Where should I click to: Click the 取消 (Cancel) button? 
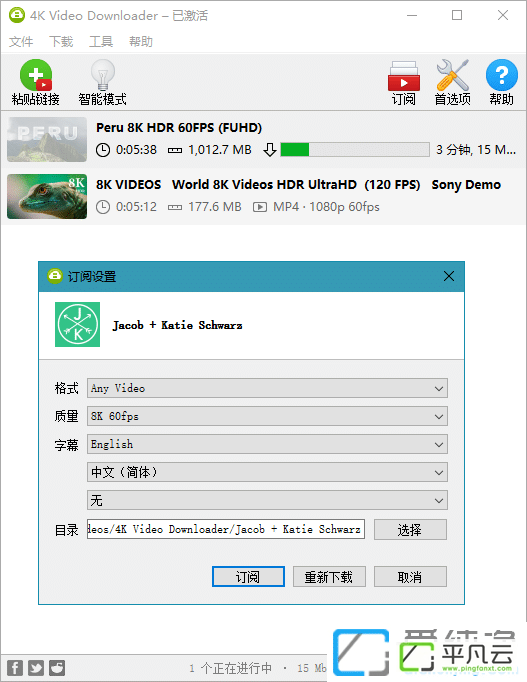tap(410, 577)
